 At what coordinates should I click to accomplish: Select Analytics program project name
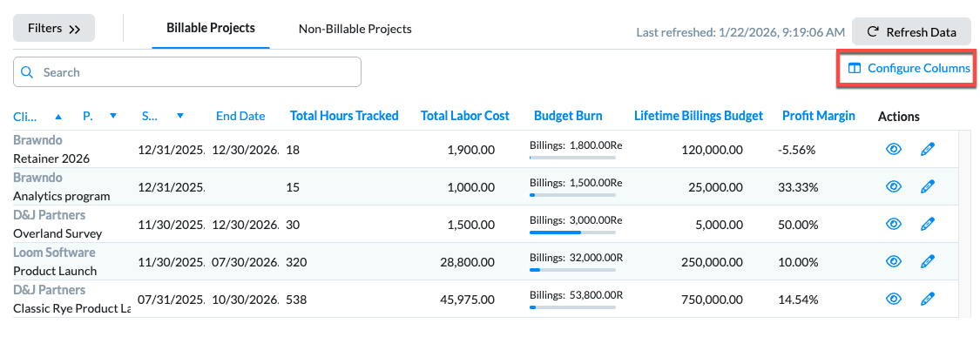[x=61, y=196]
